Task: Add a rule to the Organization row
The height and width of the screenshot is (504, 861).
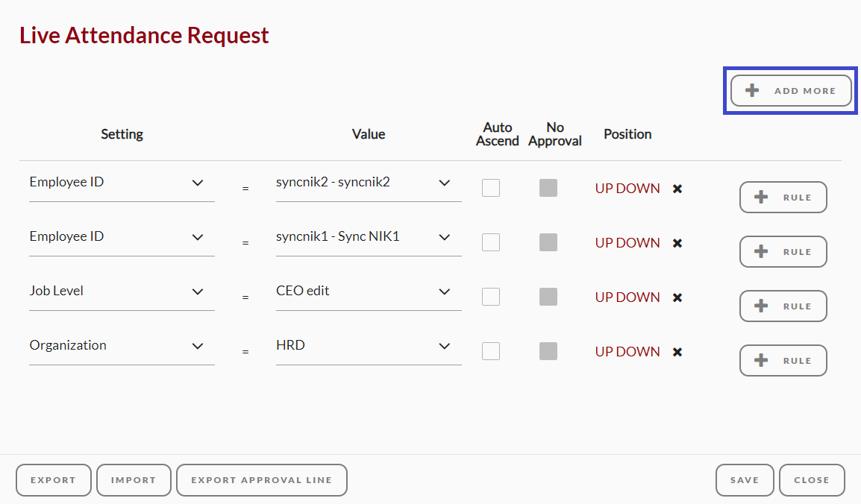Action: (783, 360)
